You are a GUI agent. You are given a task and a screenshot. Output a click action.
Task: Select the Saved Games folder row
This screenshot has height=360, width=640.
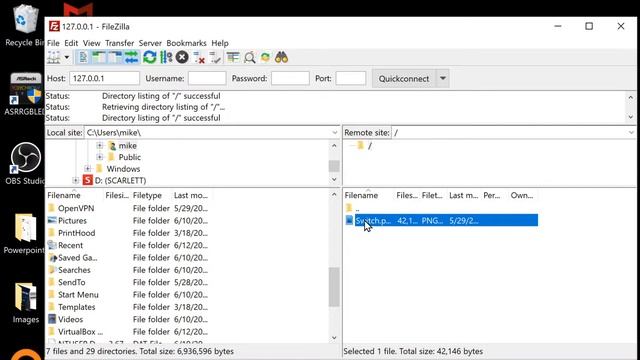click(128, 258)
